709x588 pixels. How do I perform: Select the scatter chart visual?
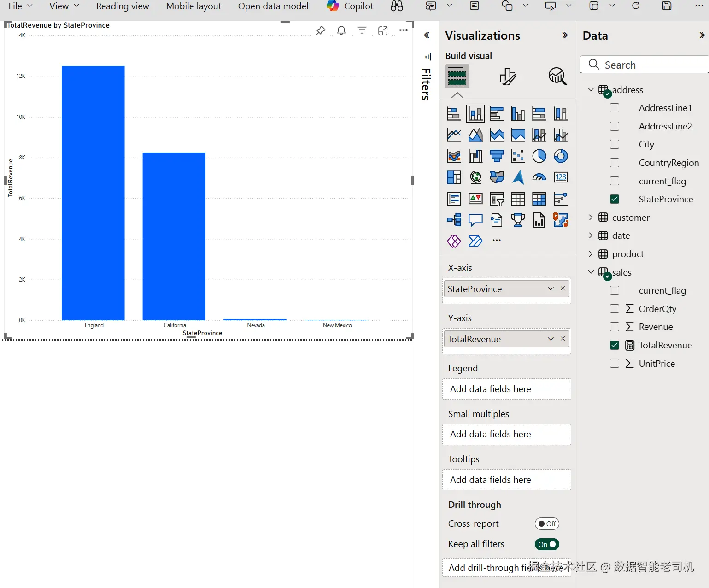coord(518,156)
